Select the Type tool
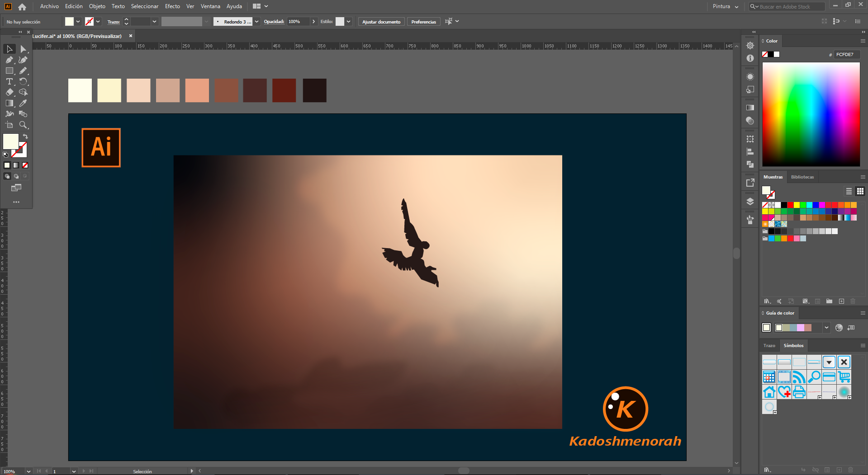The width and height of the screenshot is (868, 475). point(9,81)
